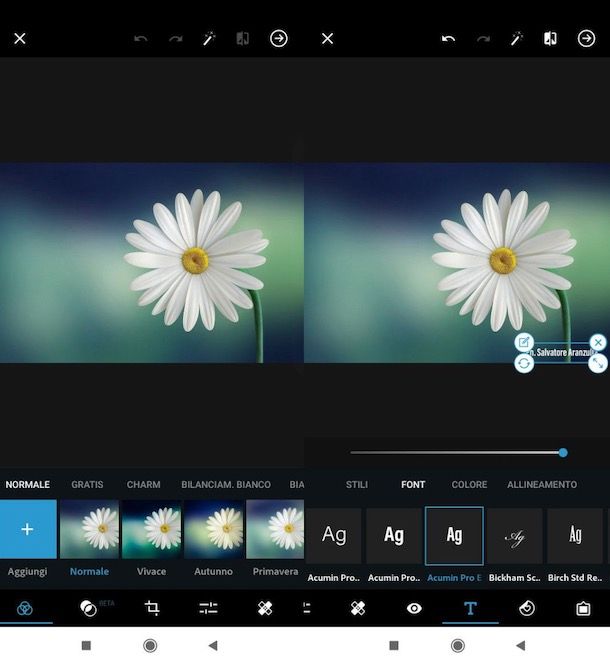Screen dimensions: 610x663
Task: Undo last edit in right screen
Action: click(448, 39)
